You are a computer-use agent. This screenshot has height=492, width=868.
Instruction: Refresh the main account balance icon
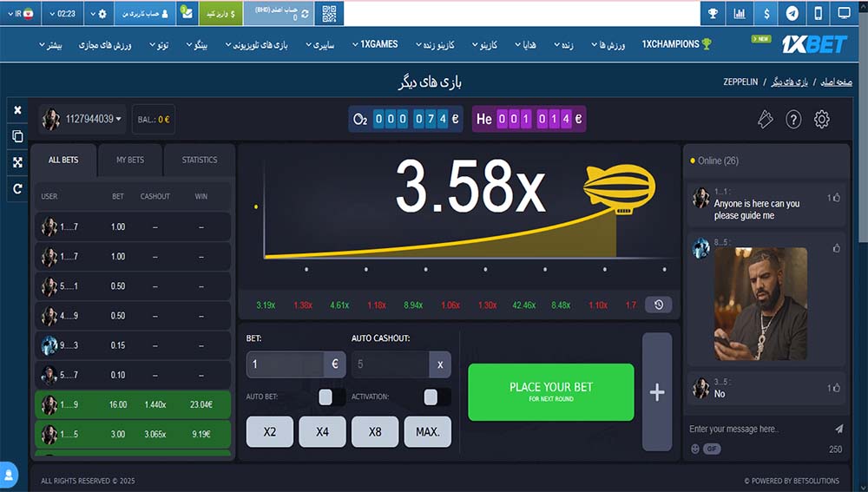click(305, 14)
